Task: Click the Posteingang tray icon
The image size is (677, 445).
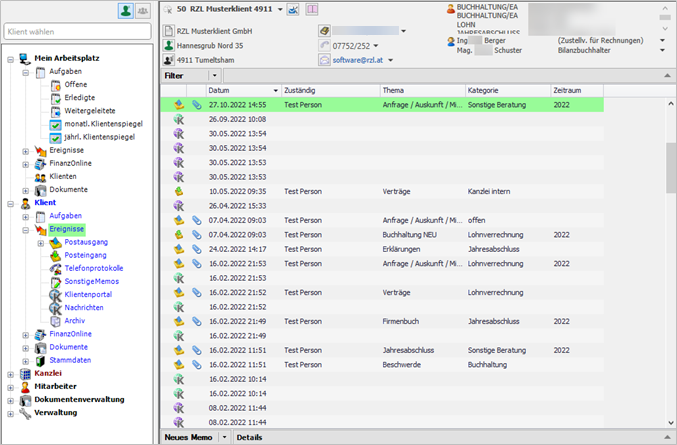Action: pyautogui.click(x=56, y=255)
